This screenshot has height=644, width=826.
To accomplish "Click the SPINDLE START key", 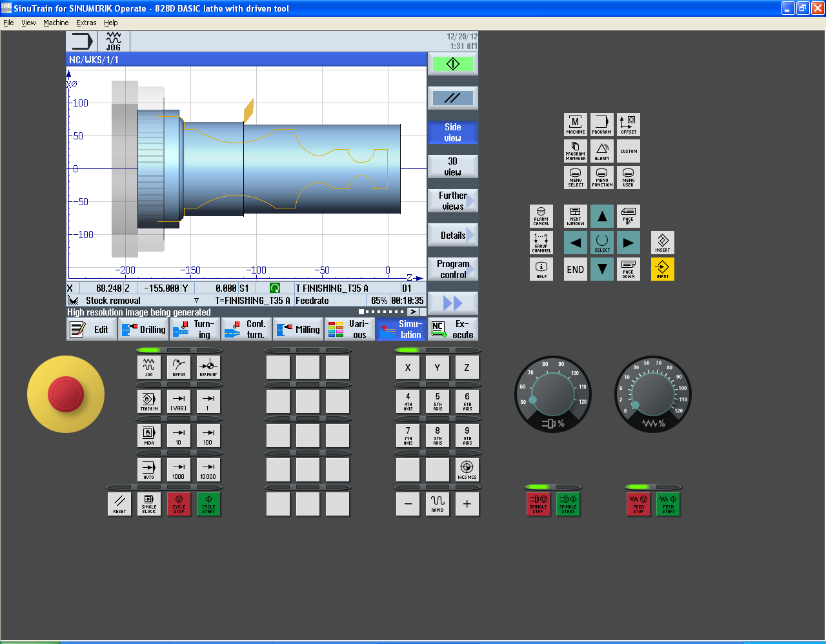I will click(568, 504).
